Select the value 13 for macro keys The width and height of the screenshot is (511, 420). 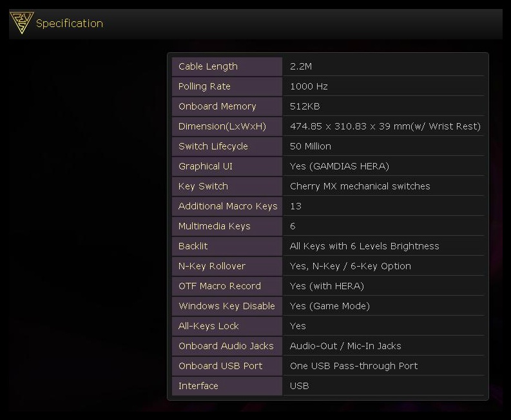tap(296, 206)
